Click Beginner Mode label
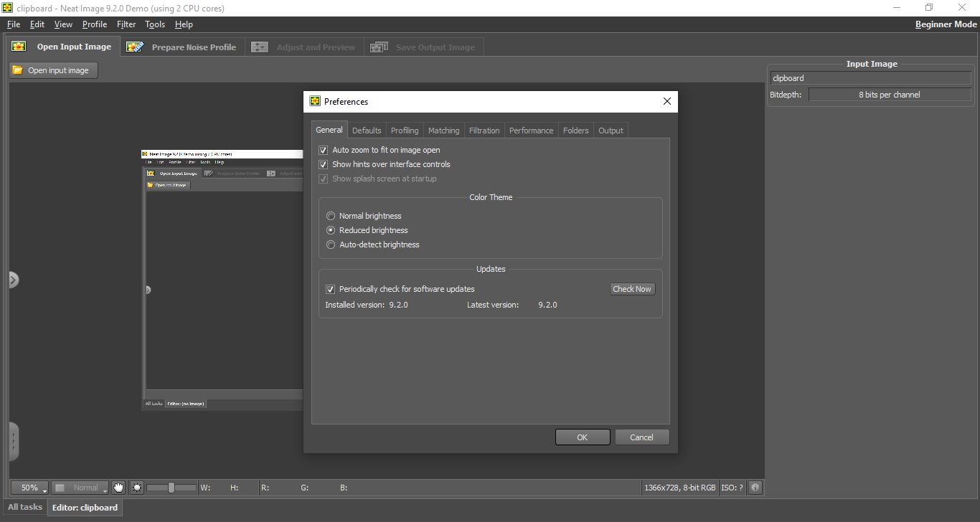The height and width of the screenshot is (522, 980). pos(946,24)
